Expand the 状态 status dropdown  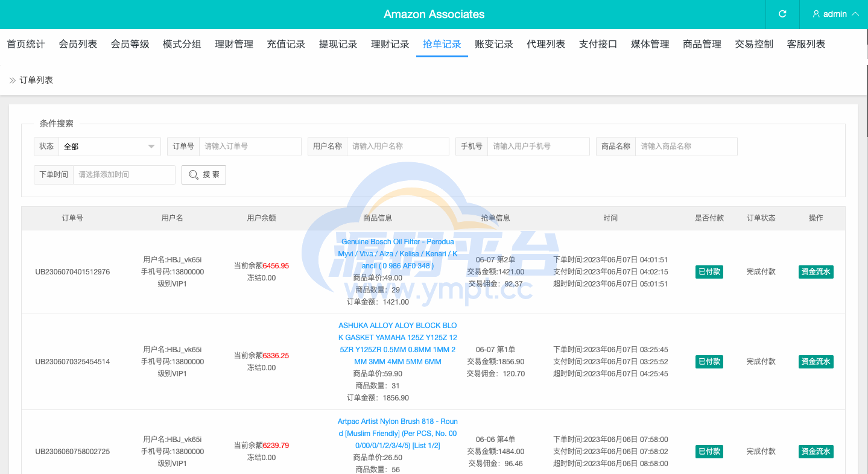[x=109, y=147]
